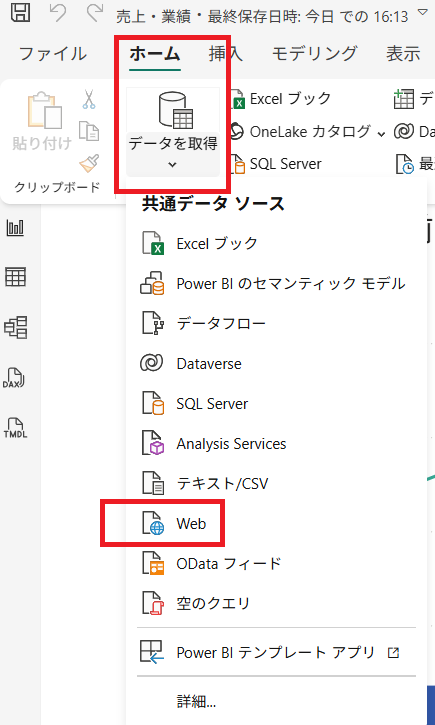Click the recent sources clock icon
Viewport: 435px width, 725px height.
(x=404, y=164)
